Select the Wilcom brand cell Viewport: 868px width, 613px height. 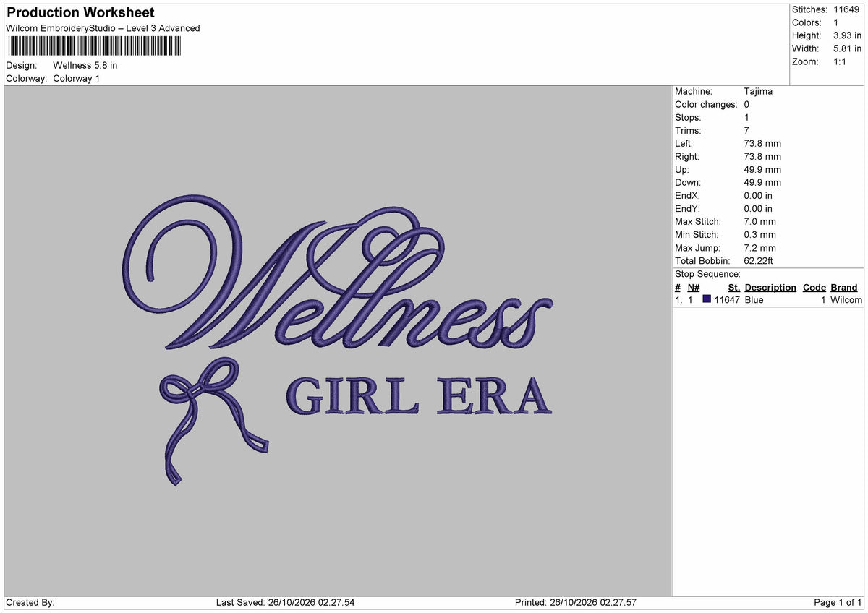[x=846, y=299]
